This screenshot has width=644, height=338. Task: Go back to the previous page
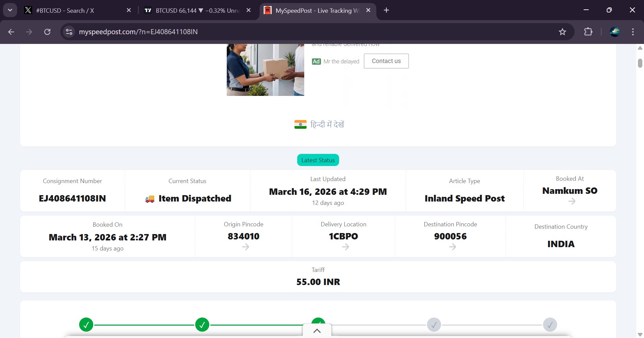pyautogui.click(x=11, y=32)
